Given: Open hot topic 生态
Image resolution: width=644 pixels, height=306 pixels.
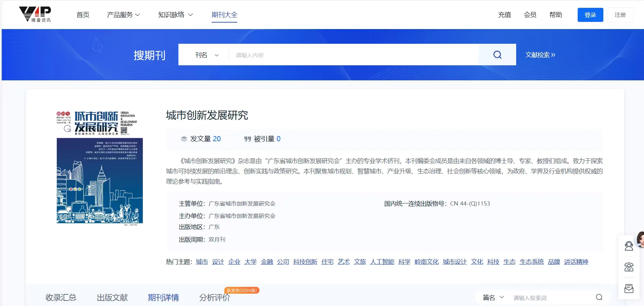Looking at the screenshot, I should click(x=509, y=262).
